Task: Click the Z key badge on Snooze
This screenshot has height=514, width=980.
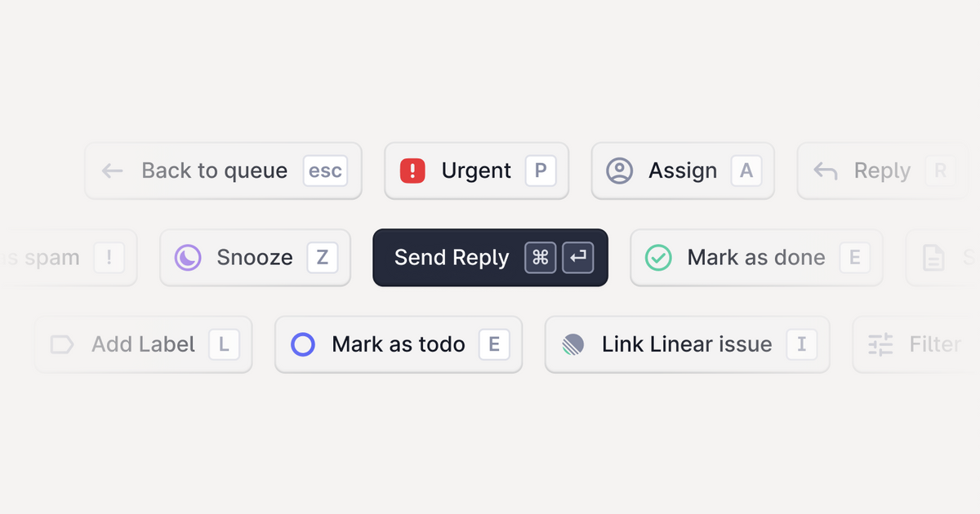Action: [322, 257]
